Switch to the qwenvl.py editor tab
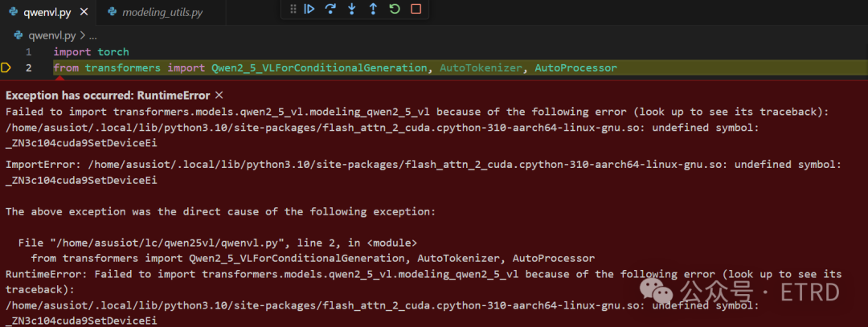Screen dimensions: 868x327 47,11
